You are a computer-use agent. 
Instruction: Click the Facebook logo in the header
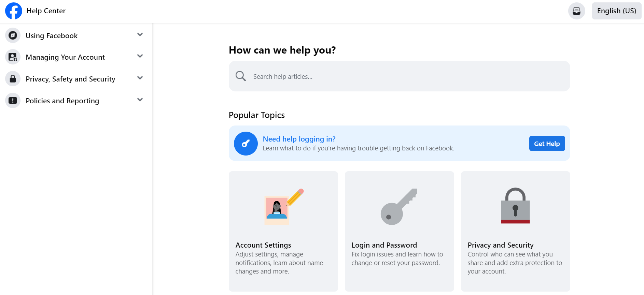point(13,11)
